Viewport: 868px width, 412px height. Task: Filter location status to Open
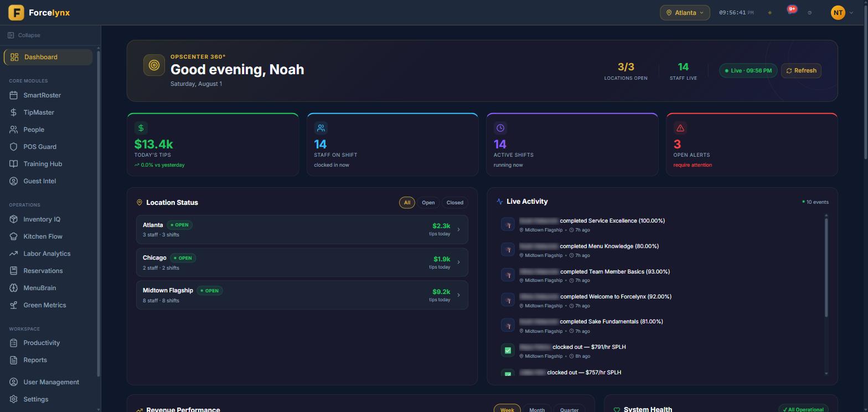(428, 203)
